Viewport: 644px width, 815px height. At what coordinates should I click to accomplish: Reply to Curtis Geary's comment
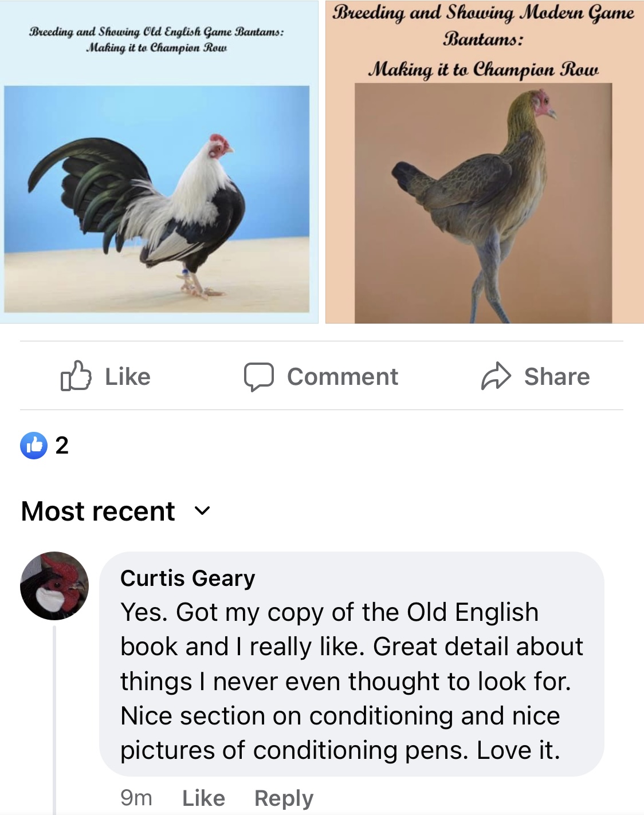pyautogui.click(x=285, y=798)
